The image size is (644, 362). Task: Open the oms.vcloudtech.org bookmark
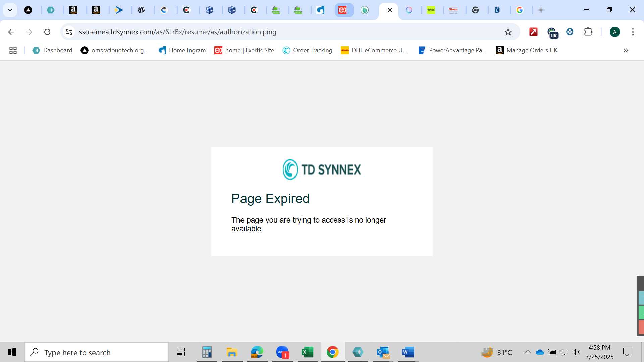coord(114,50)
